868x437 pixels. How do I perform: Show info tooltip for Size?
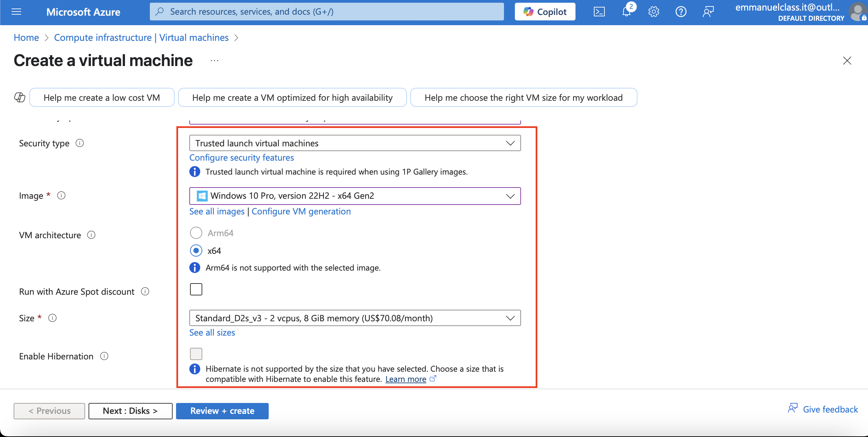click(52, 318)
